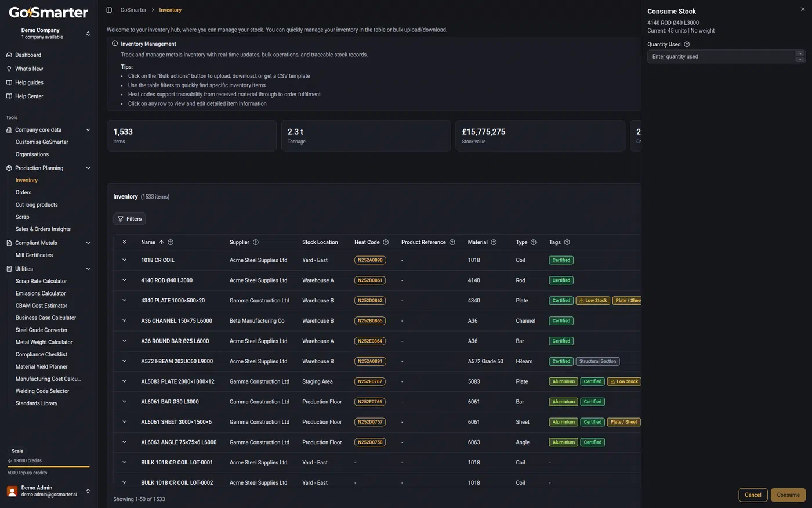Click the Cancel button

pos(753,495)
